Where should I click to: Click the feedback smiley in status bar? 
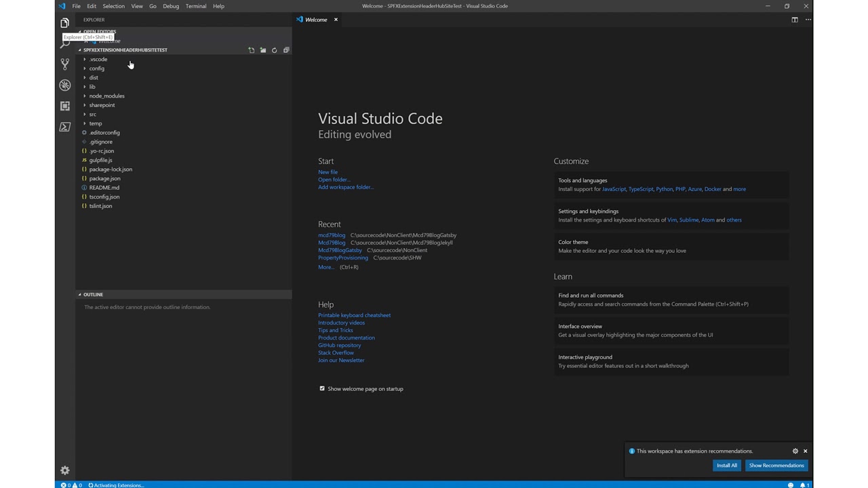tap(791, 485)
